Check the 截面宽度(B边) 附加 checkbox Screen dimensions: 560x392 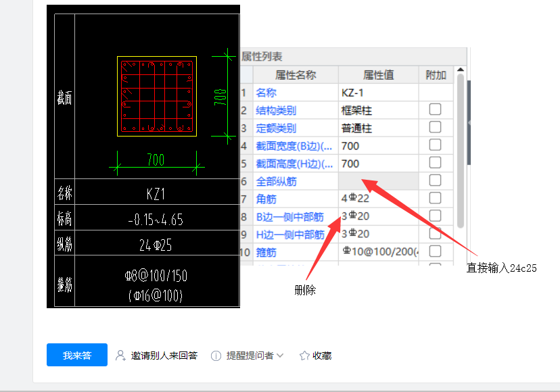click(435, 145)
